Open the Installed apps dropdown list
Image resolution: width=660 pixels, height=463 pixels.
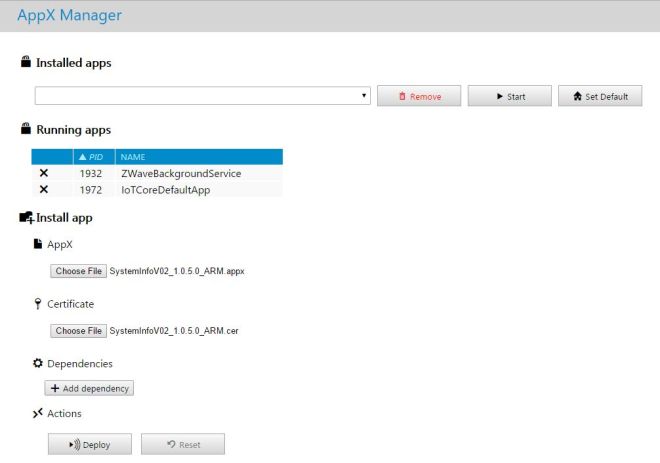(x=203, y=96)
